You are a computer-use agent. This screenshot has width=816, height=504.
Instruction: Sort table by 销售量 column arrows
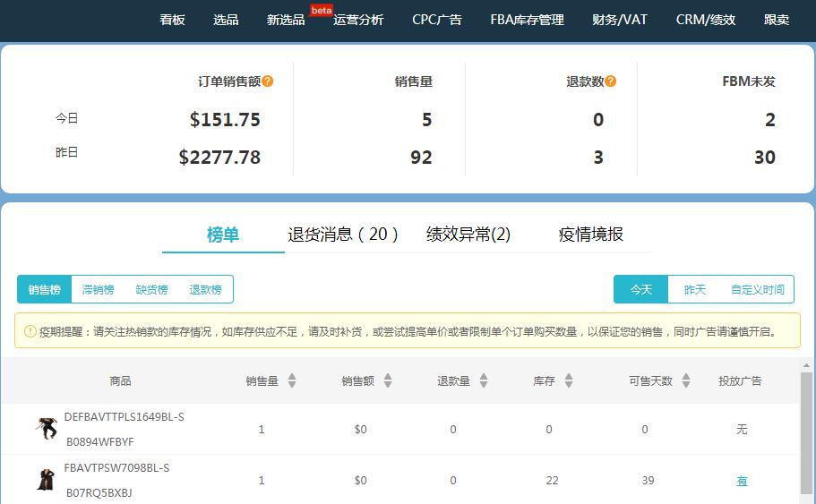coord(292,380)
